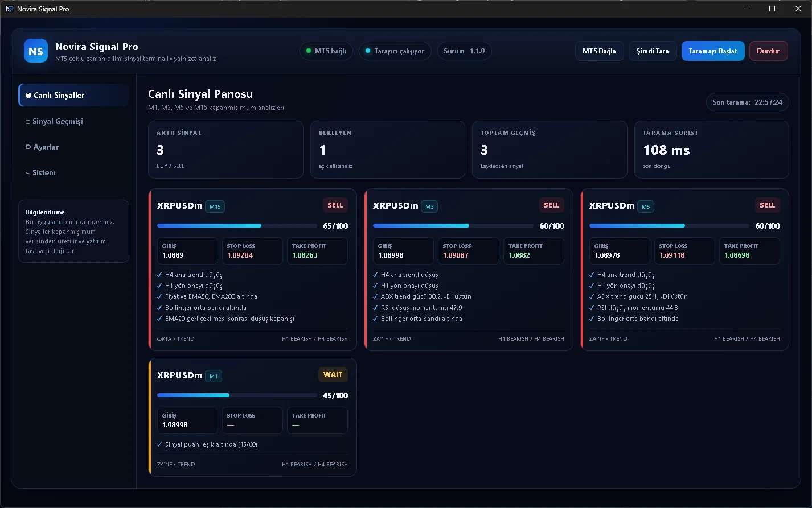Click the XRPUSDm title on M15 card
The width and height of the screenshot is (812, 508).
[180, 206]
